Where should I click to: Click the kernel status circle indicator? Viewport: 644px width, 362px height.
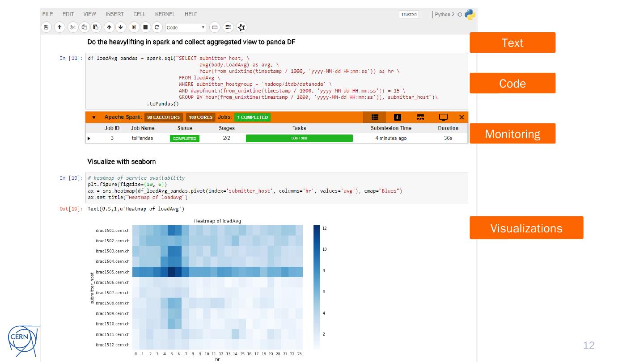(x=460, y=15)
